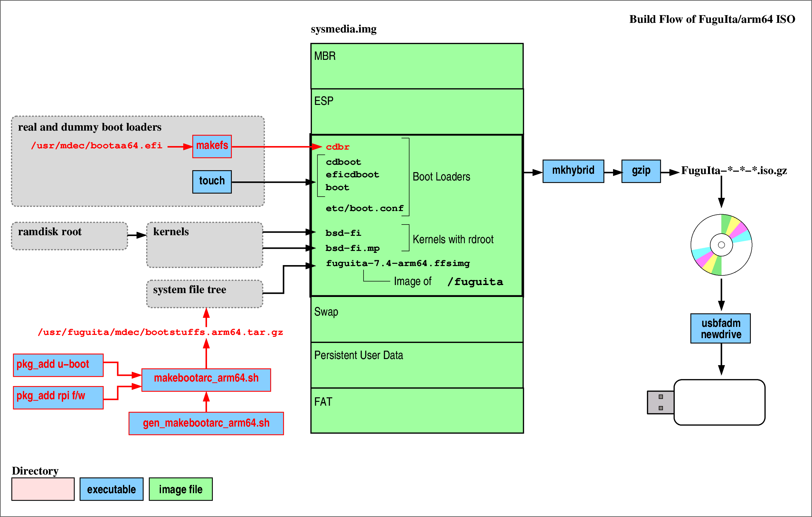
Task: Click the gen_makebootarc_arm64.sh box
Action: click(206, 423)
